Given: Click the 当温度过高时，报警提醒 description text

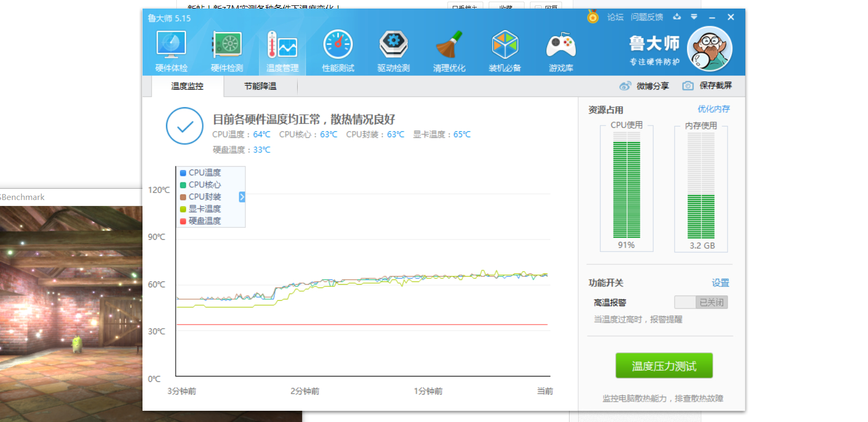Looking at the screenshot, I should click(x=638, y=320).
